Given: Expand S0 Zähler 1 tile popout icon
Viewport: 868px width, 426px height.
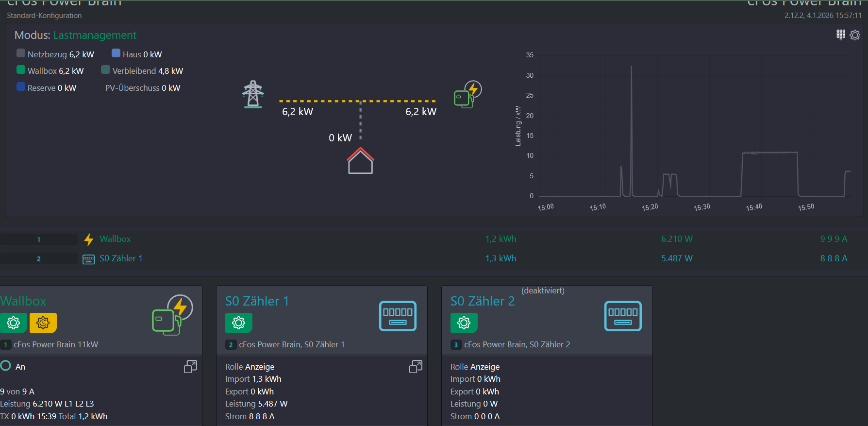Looking at the screenshot, I should click(x=416, y=367).
